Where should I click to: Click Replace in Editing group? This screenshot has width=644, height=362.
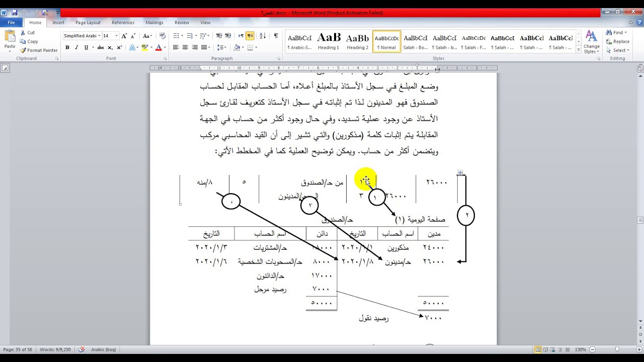click(617, 41)
